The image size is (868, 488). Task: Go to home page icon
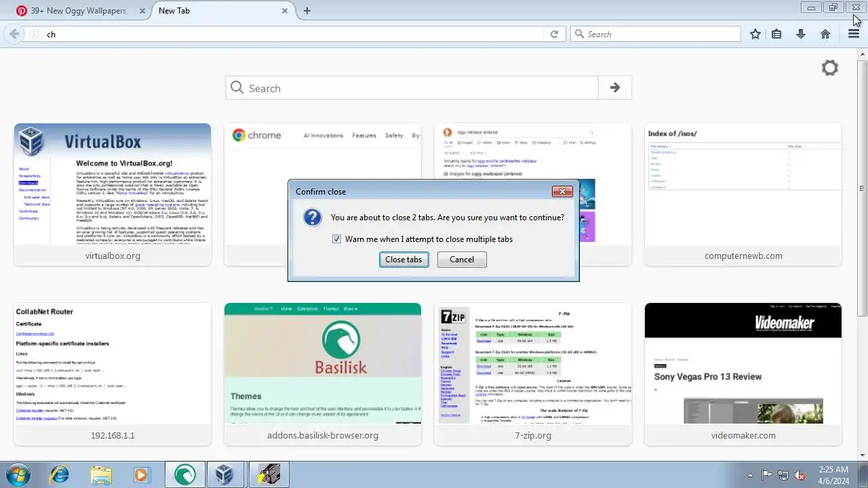click(x=825, y=34)
